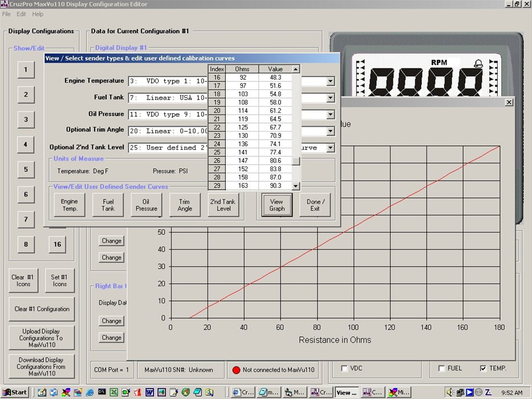The width and height of the screenshot is (532, 399).
Task: Enable the FUEL checkbox
Action: tap(441, 368)
